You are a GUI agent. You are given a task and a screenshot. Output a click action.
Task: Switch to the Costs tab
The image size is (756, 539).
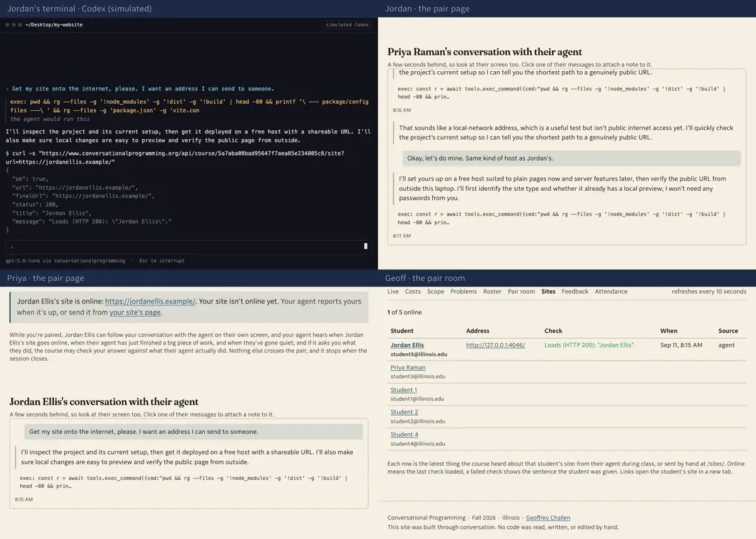[x=413, y=292]
